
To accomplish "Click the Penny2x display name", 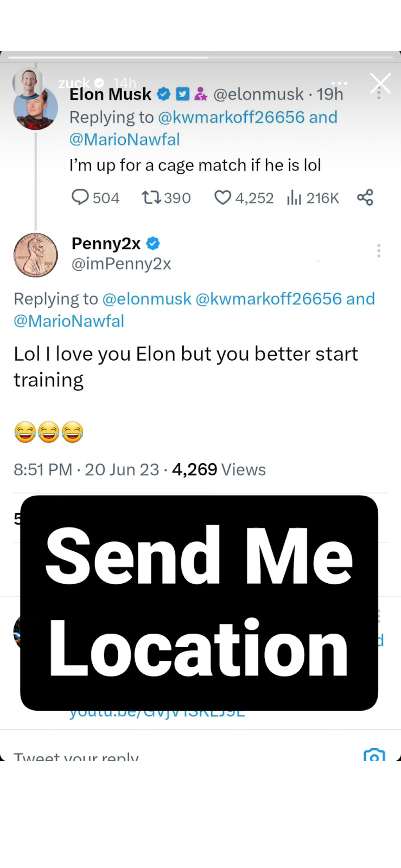I will 106,244.
